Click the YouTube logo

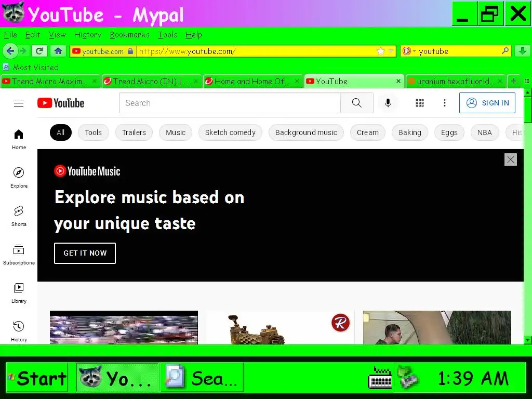coord(61,103)
